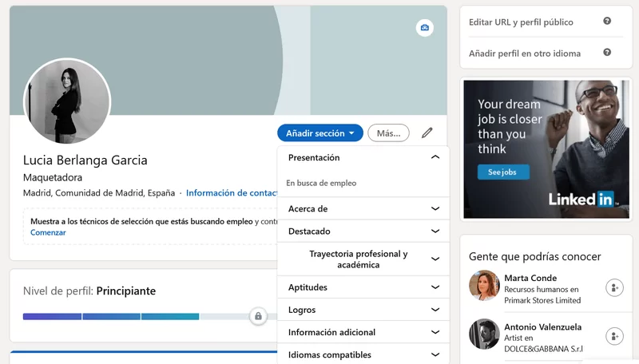Click the Más... button
This screenshot has height=364, width=639.
[388, 133]
